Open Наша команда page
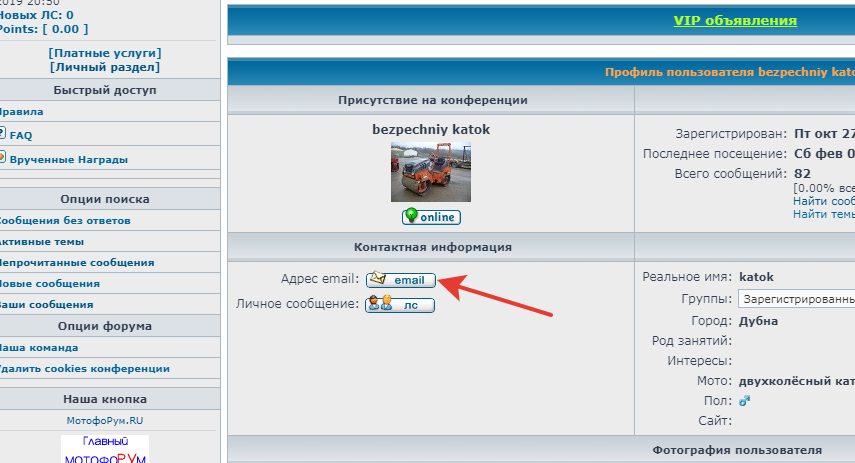Image resolution: width=855 pixels, height=463 pixels. [38, 347]
